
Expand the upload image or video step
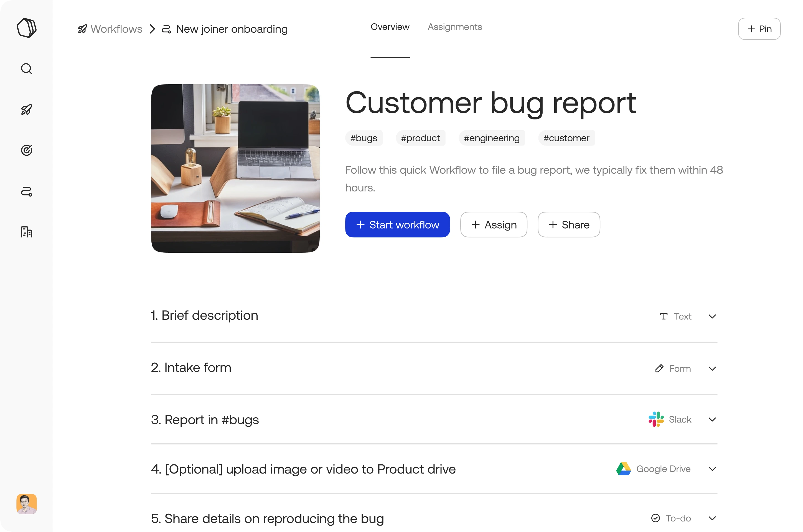coord(712,469)
